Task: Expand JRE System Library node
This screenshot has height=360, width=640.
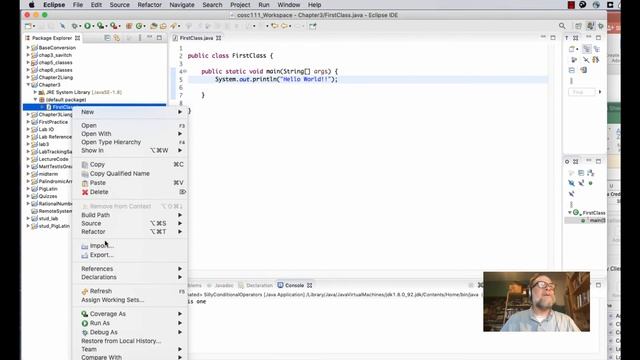Action: click(x=35, y=92)
